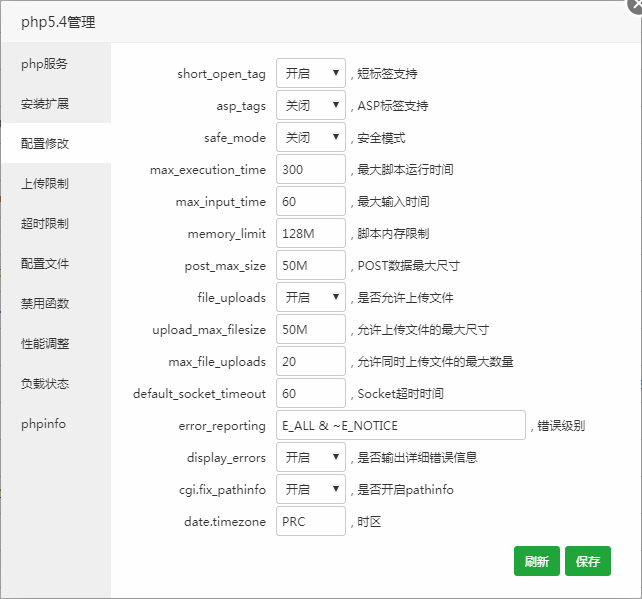The height and width of the screenshot is (599, 642).
Task: Select the 上传限制 sidebar tab
Action: [x=45, y=184]
